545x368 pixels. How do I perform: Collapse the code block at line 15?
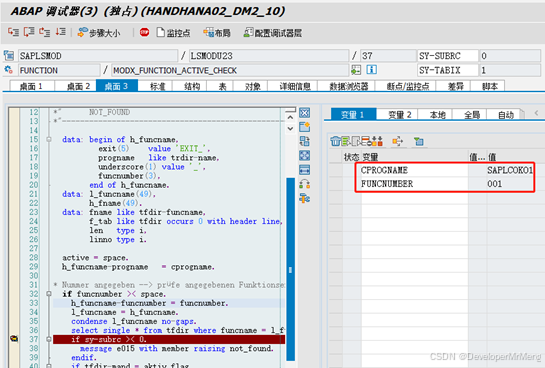click(x=49, y=139)
